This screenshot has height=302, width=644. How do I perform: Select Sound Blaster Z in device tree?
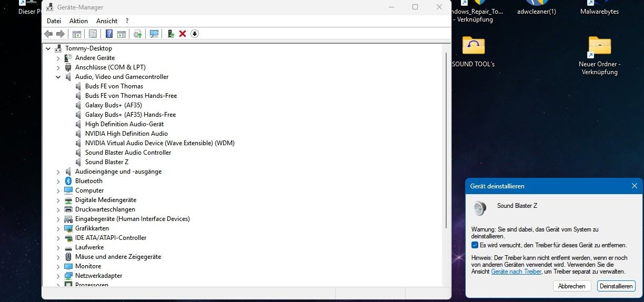click(107, 162)
